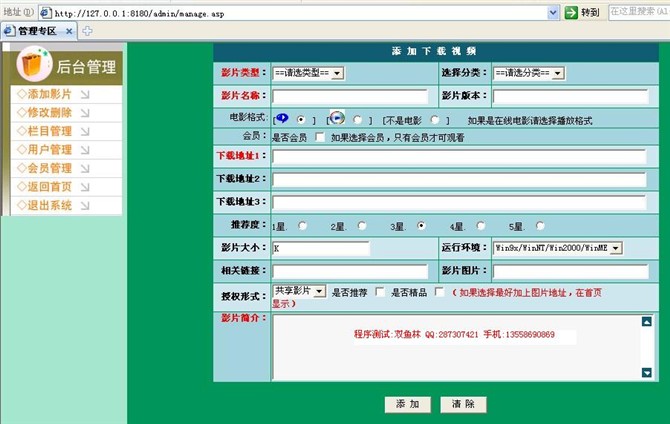The image size is (670, 424).
Task: Click the shopping bag logo icon
Action: (32, 65)
